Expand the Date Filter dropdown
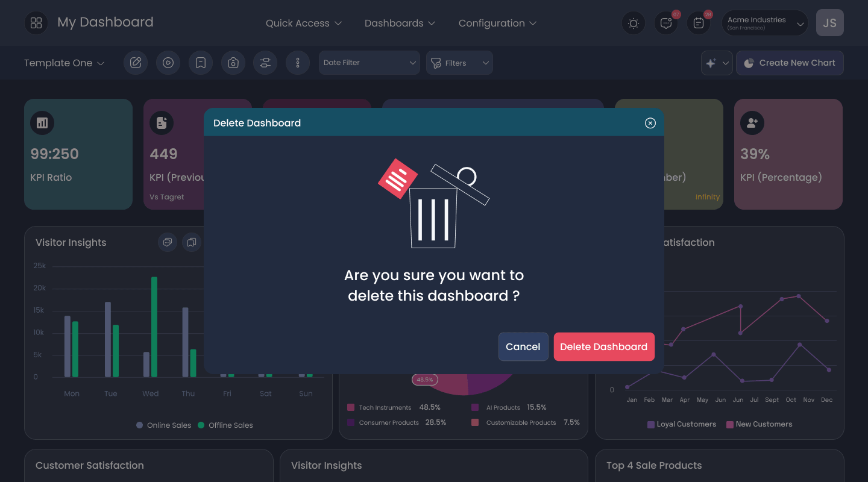868x482 pixels. 370,63
